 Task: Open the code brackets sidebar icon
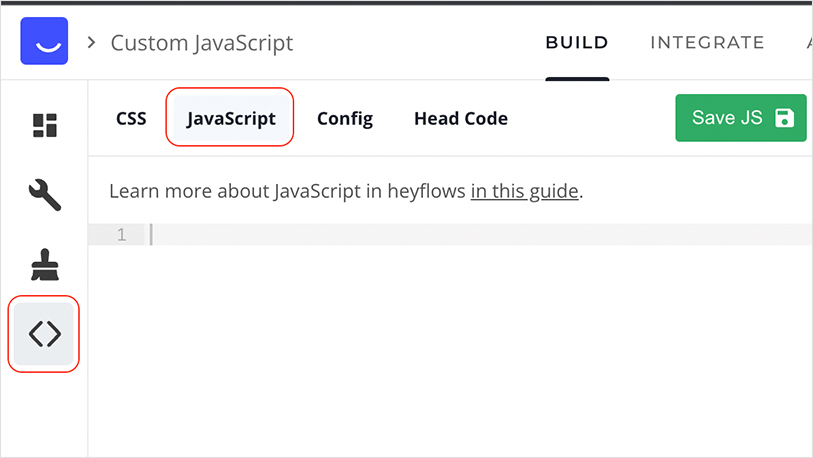(x=45, y=334)
